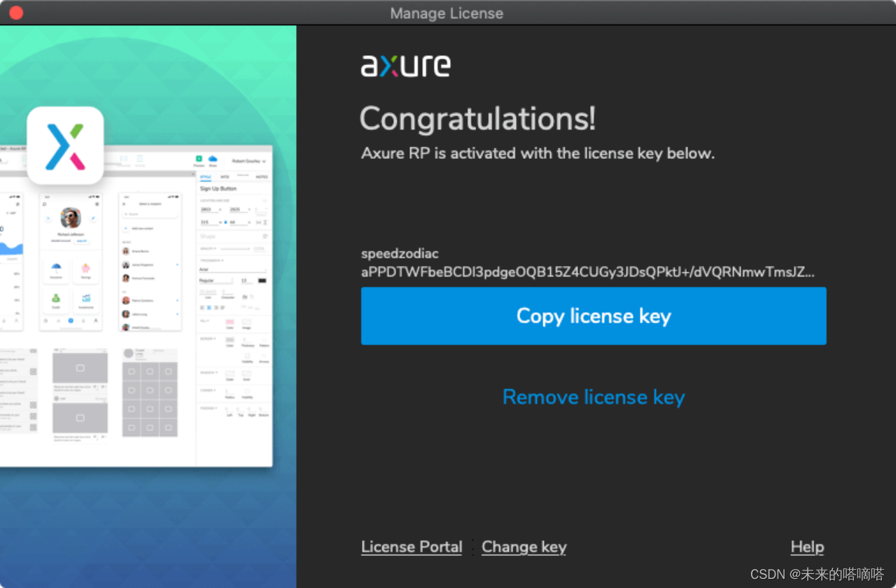Viewport: 896px width, 588px height.
Task: Click the 'Axure RP is activated' message
Action: click(538, 153)
